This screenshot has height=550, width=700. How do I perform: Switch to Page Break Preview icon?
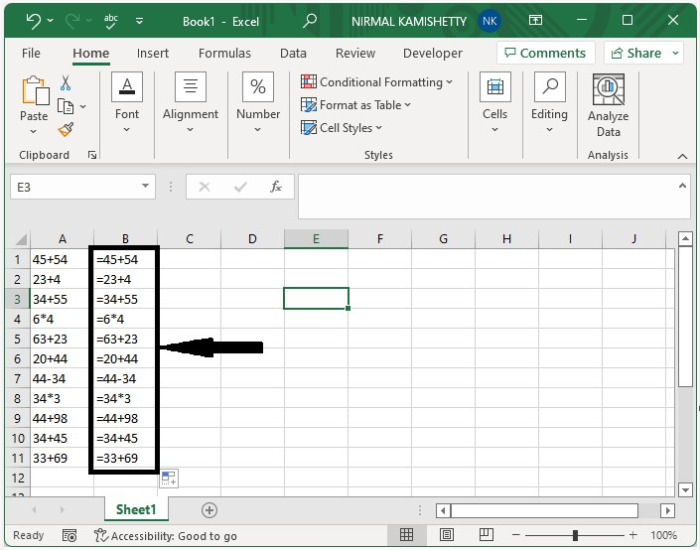click(486, 534)
